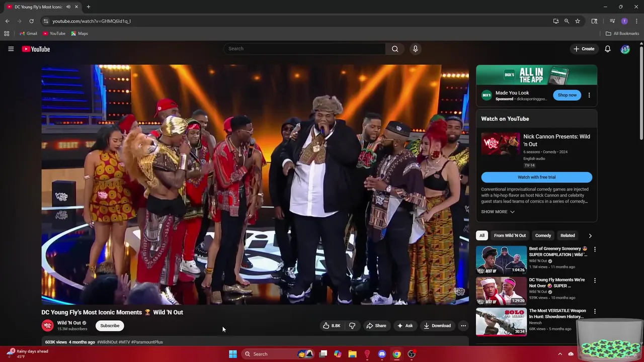Open the Windows Start menu

pos(233,354)
